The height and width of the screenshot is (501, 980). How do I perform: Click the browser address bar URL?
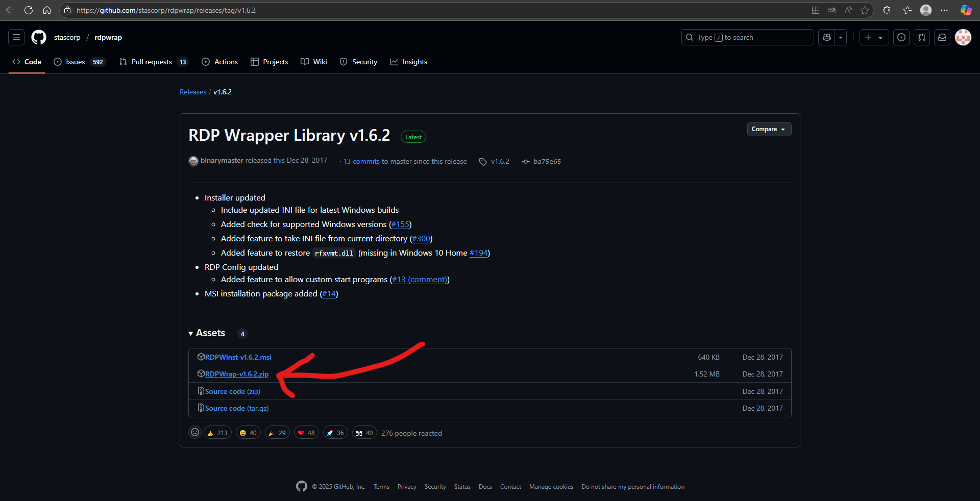pyautogui.click(x=166, y=10)
